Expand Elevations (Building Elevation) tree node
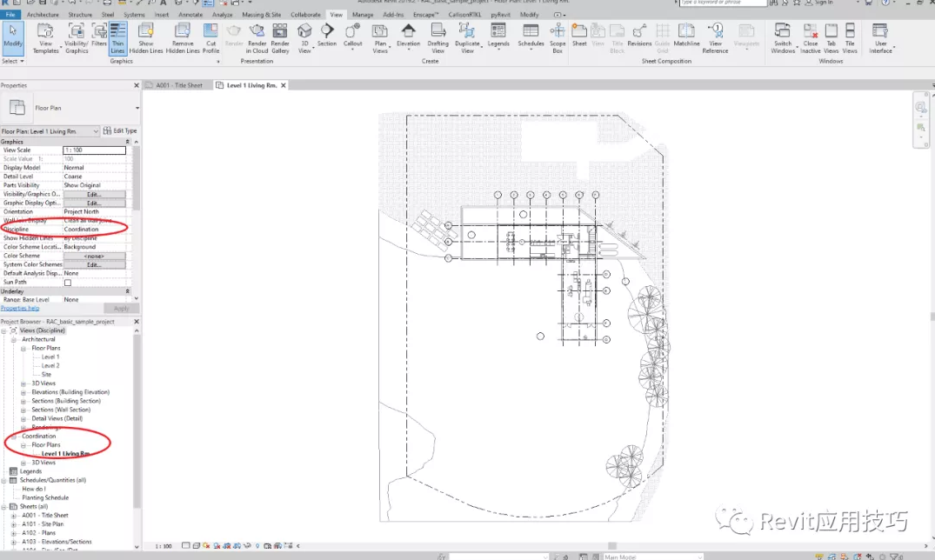This screenshot has width=935, height=560. click(23, 392)
